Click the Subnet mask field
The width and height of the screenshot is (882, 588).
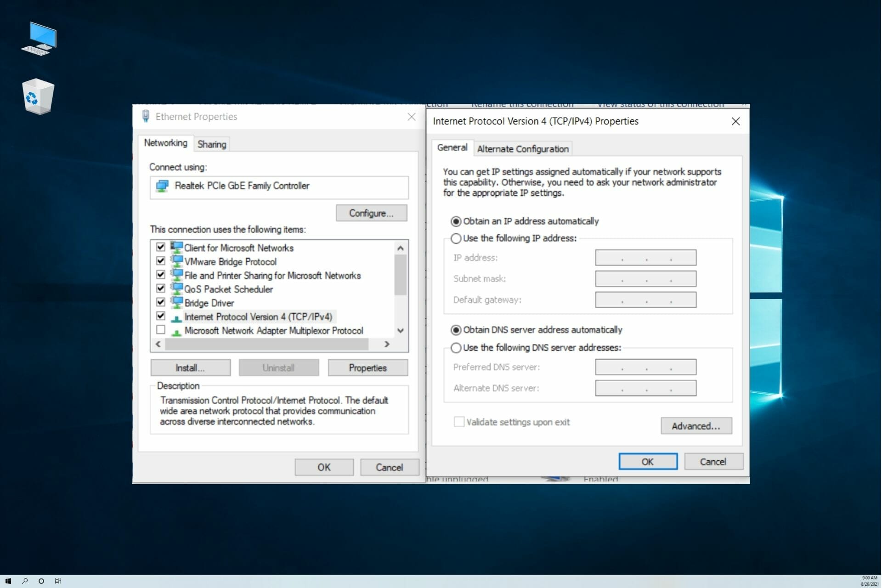pyautogui.click(x=645, y=279)
